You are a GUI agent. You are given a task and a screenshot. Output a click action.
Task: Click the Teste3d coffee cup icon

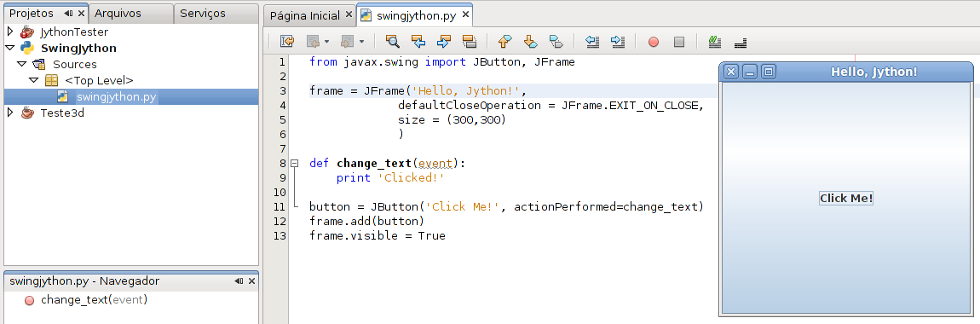27,113
